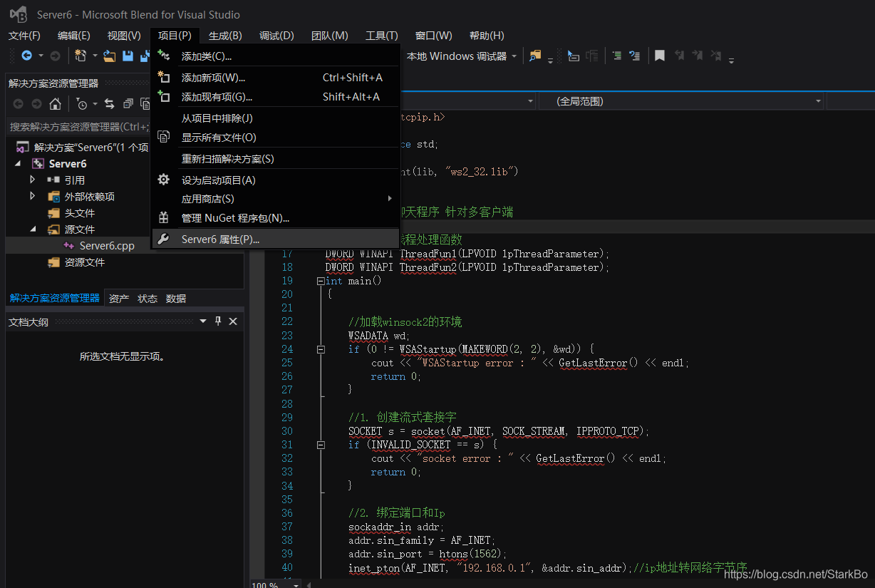The width and height of the screenshot is (875, 588).
Task: Collapse the WSAStartup if-block fold on line 24
Action: pyautogui.click(x=321, y=349)
